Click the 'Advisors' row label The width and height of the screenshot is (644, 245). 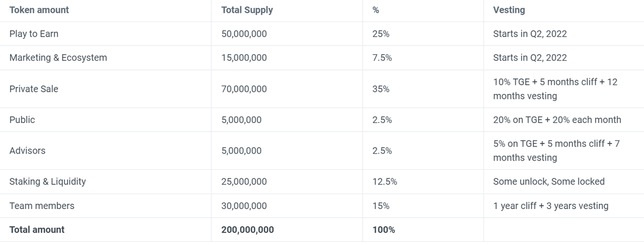tap(27, 151)
